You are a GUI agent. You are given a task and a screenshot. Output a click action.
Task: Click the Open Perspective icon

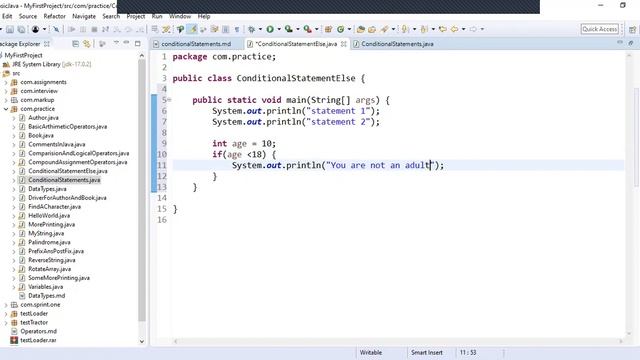(x=632, y=29)
